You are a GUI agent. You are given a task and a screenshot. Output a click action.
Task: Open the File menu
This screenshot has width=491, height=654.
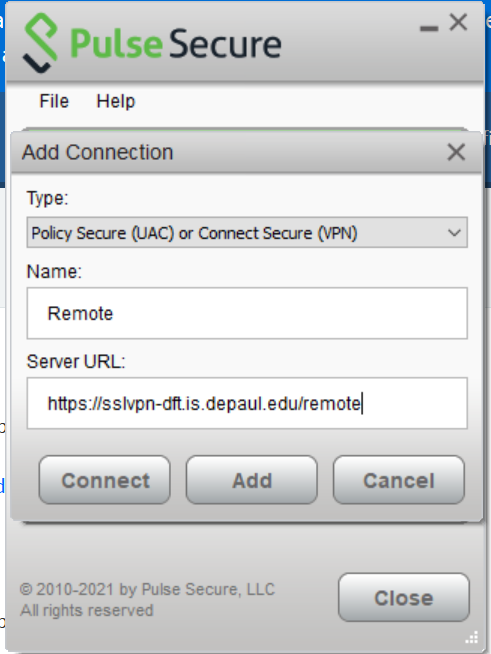(54, 101)
